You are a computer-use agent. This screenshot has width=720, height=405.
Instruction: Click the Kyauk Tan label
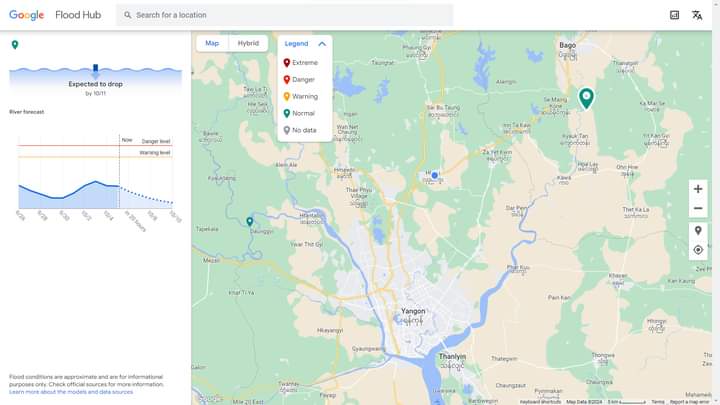pyautogui.click(x=575, y=136)
